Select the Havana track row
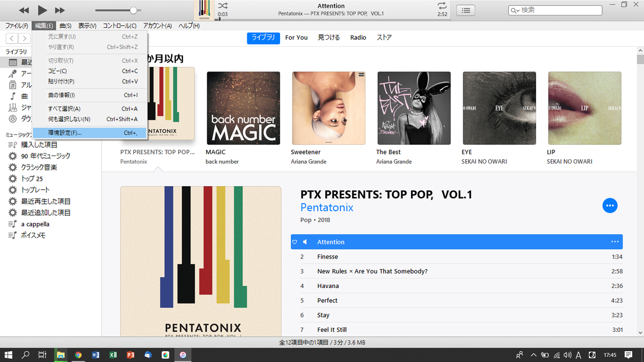 coord(457,286)
